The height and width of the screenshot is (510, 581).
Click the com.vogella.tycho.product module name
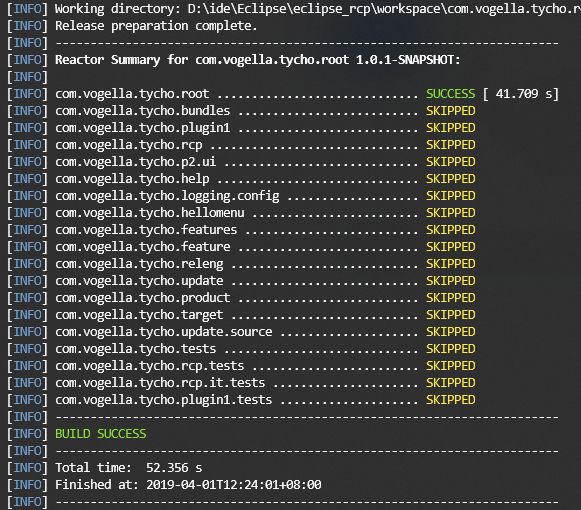[143, 298]
